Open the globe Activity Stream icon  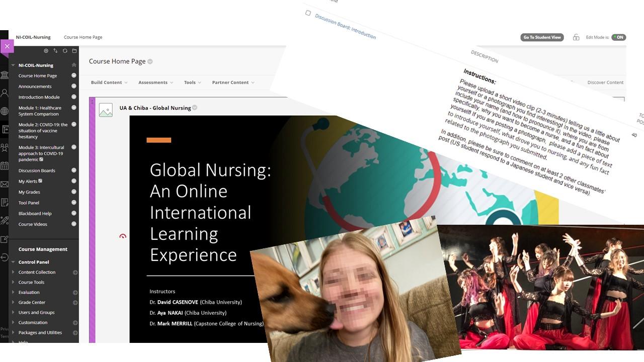[x=5, y=111]
